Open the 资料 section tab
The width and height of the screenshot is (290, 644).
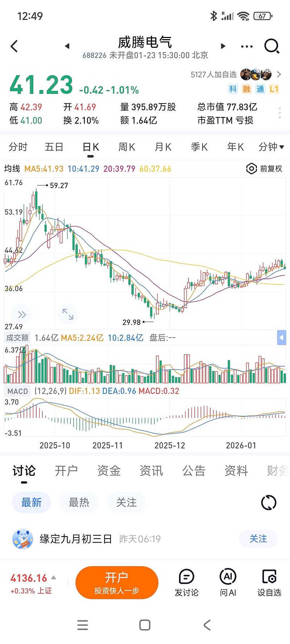pyautogui.click(x=236, y=471)
